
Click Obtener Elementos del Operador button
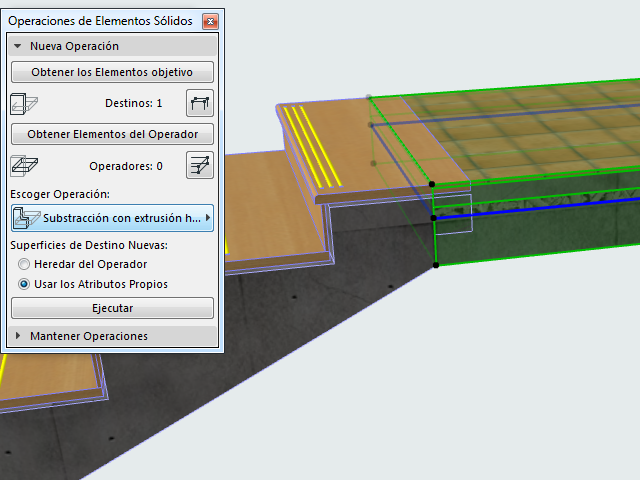112,134
